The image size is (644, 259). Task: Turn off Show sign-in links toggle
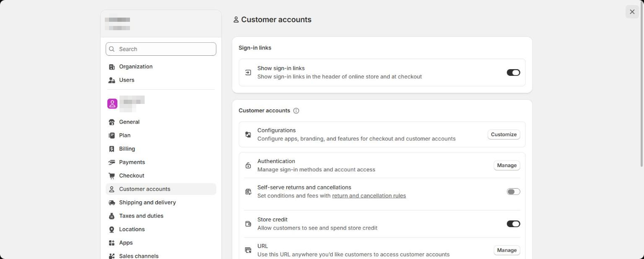(513, 73)
